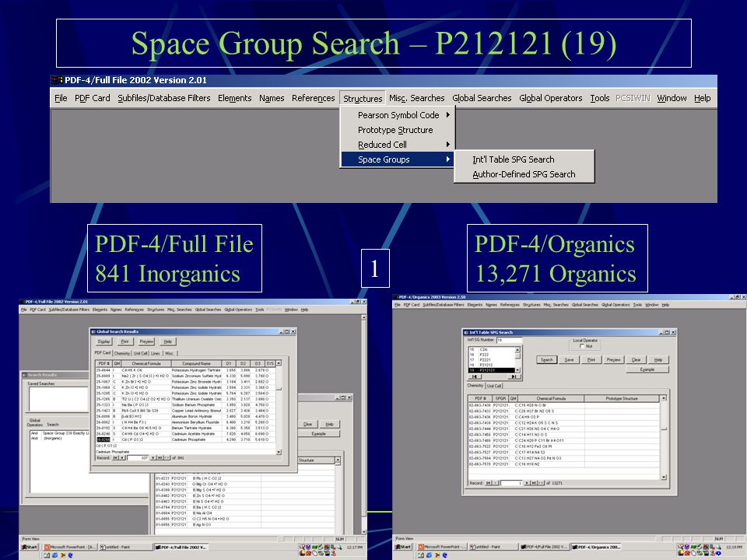747x560 pixels.
Task: Click Global Searches in the enlarged menu bar
Action: tap(482, 98)
